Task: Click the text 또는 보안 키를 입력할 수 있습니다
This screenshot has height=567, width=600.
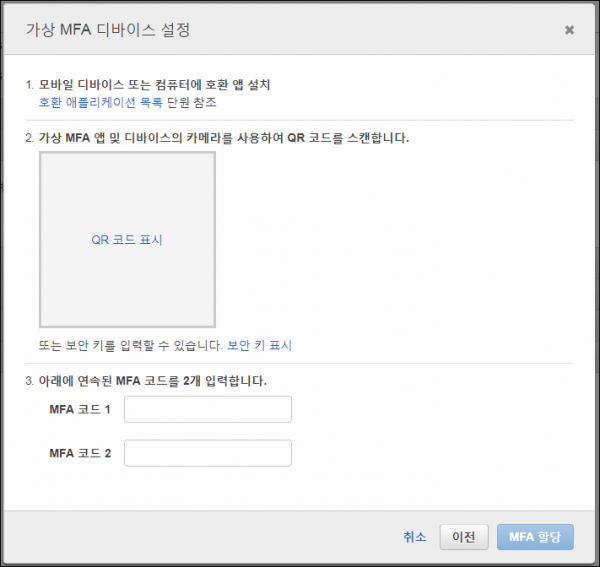Action: click(130, 345)
